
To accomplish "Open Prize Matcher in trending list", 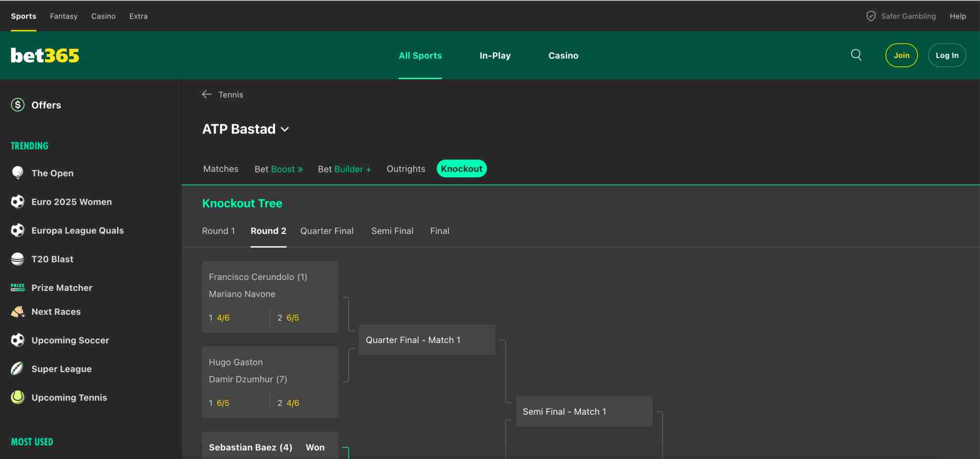I will click(62, 288).
